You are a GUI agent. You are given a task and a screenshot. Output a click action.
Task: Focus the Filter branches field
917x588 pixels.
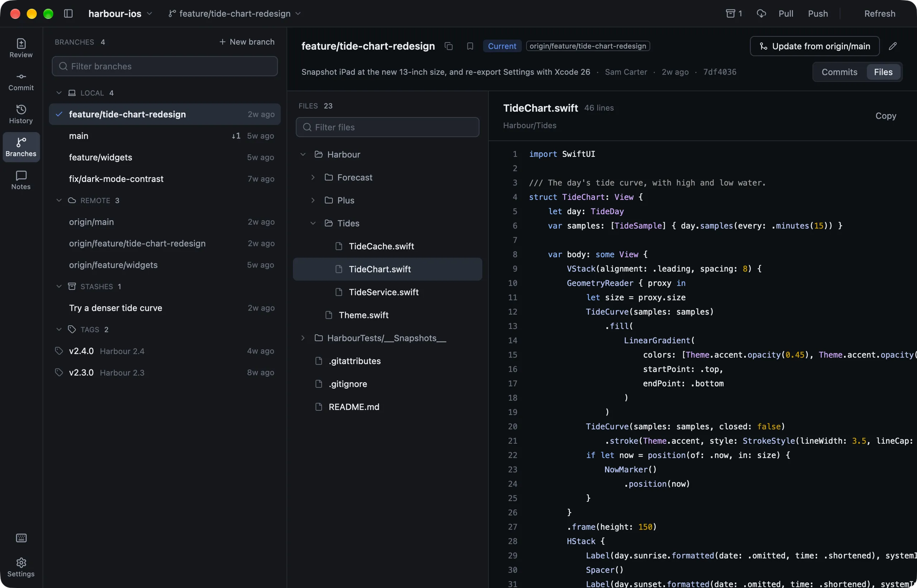pos(165,67)
